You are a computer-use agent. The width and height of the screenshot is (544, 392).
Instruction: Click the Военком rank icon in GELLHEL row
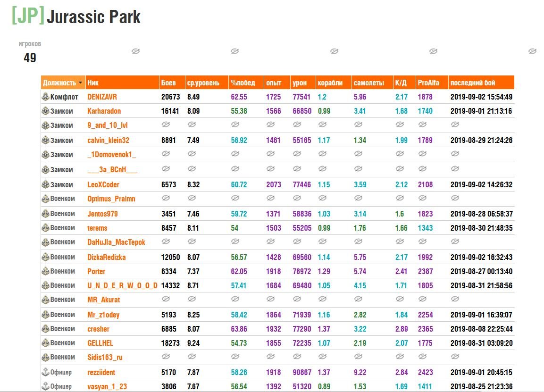tap(45, 343)
